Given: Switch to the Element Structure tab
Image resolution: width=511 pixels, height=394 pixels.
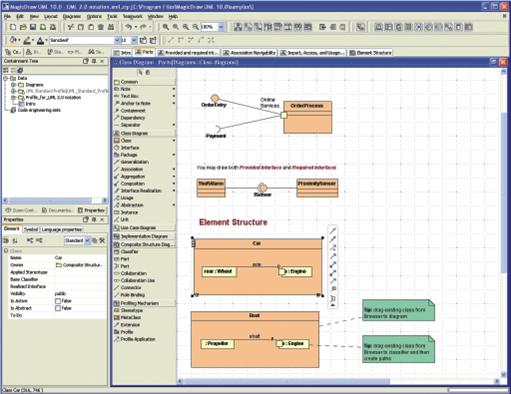Looking at the screenshot, I should (x=370, y=53).
